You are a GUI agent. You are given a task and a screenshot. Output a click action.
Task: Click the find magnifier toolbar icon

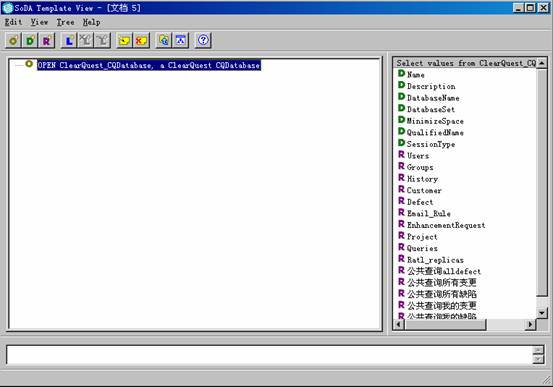pos(163,40)
